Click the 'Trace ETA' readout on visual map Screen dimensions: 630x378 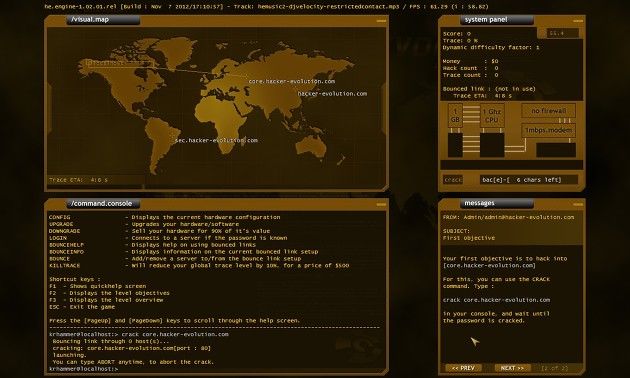point(78,180)
